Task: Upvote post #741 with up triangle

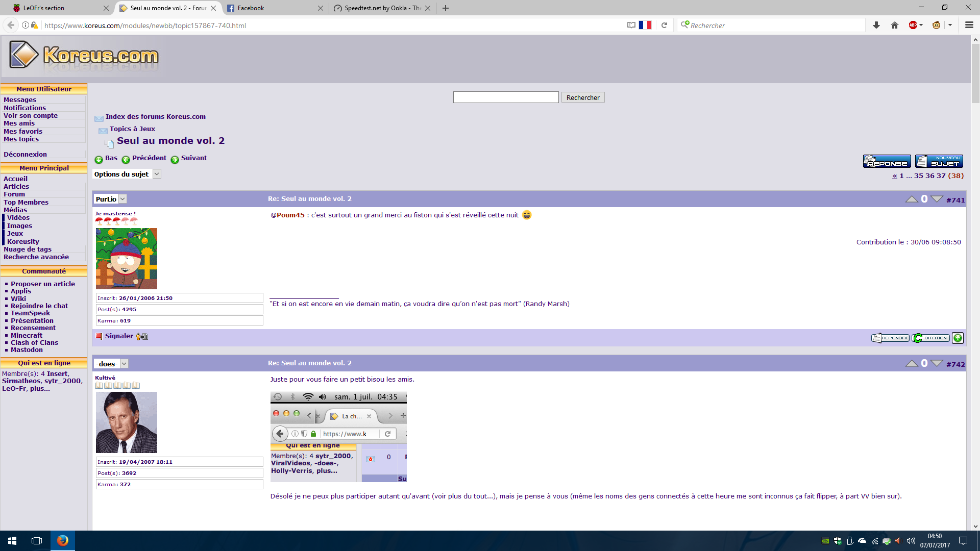Action: [x=912, y=199]
